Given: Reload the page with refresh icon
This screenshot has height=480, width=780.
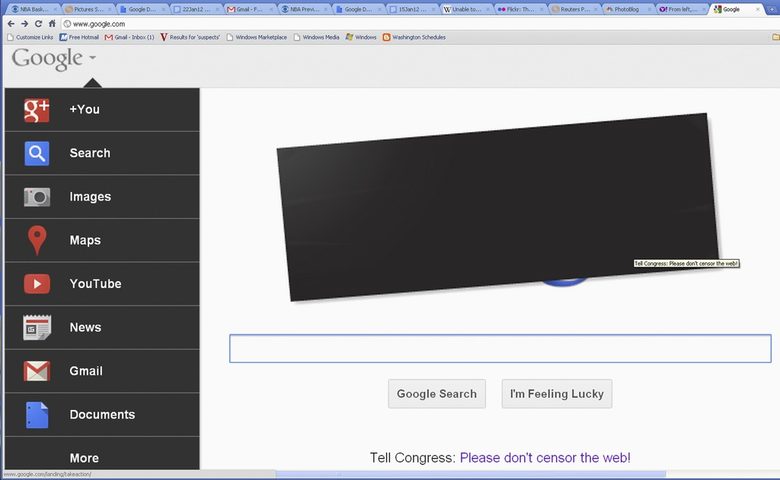Looking at the screenshot, I should click(38, 24).
